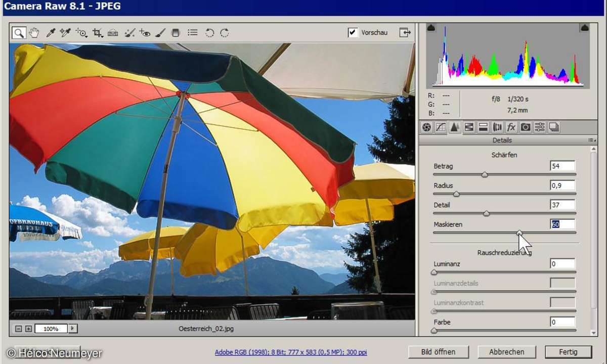Select the Hand tool
Viewport: 607px width, 364px height.
pyautogui.click(x=34, y=33)
